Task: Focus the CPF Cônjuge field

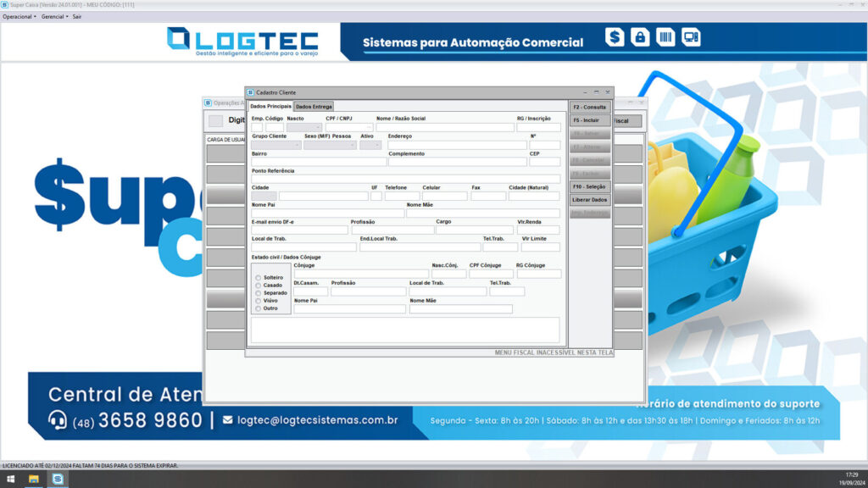Action: click(491, 274)
